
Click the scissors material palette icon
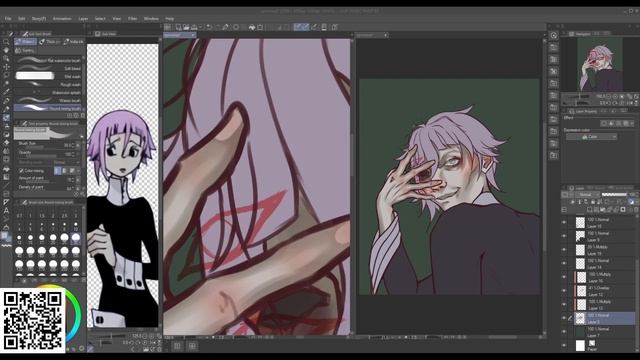[553, 71]
